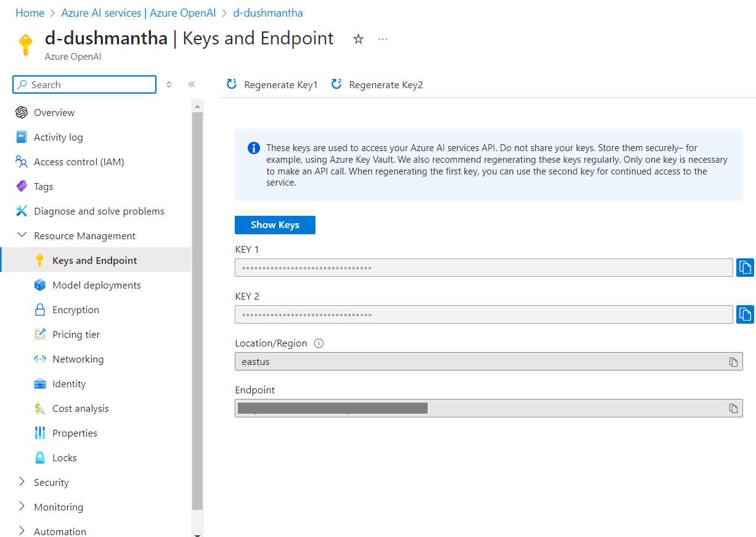
Task: Click the Diagnose and solve problems wrench icon
Action: [22, 211]
